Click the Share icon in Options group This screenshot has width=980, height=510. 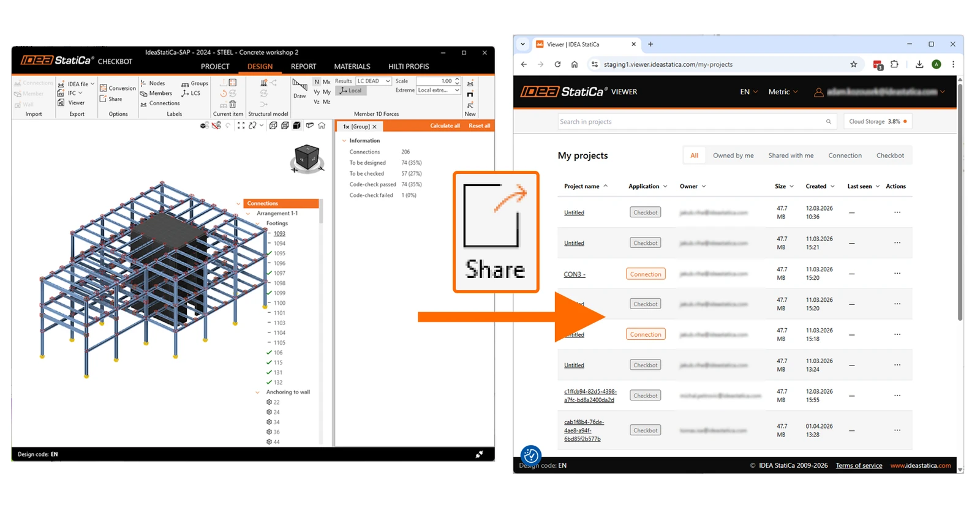pos(104,99)
